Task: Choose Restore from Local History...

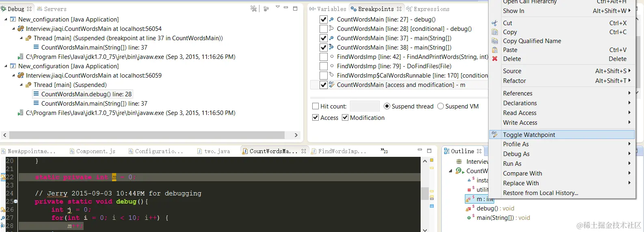Action: [562, 193]
